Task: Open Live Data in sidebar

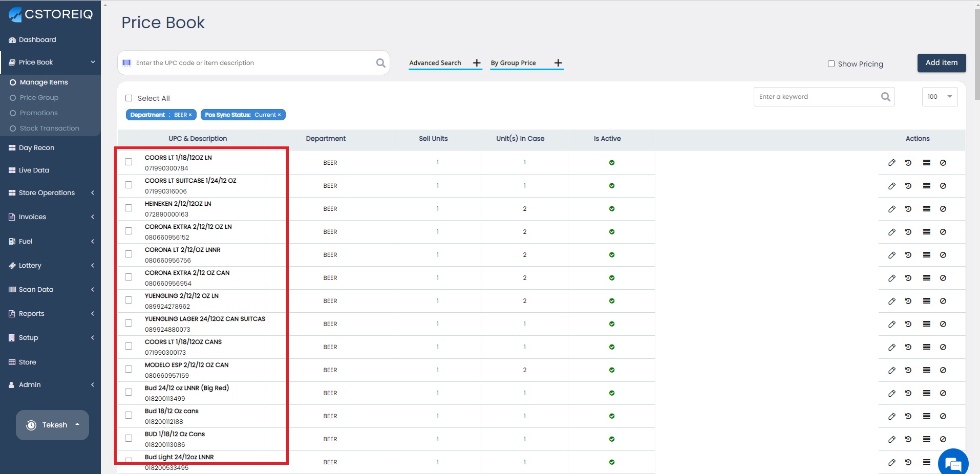Action: pos(34,170)
